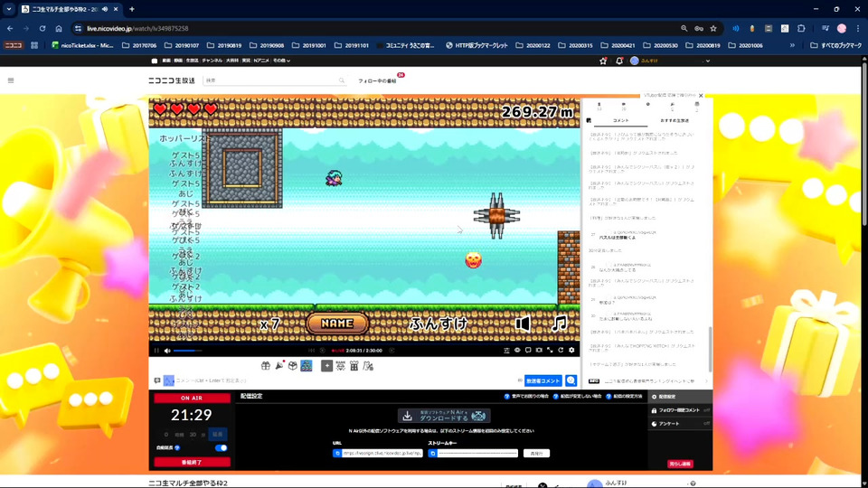Toggle the アンケート poll setting

(680, 423)
